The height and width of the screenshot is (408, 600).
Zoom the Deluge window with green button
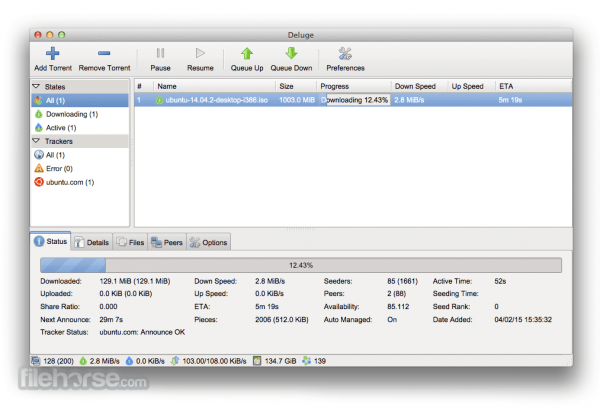pos(61,35)
